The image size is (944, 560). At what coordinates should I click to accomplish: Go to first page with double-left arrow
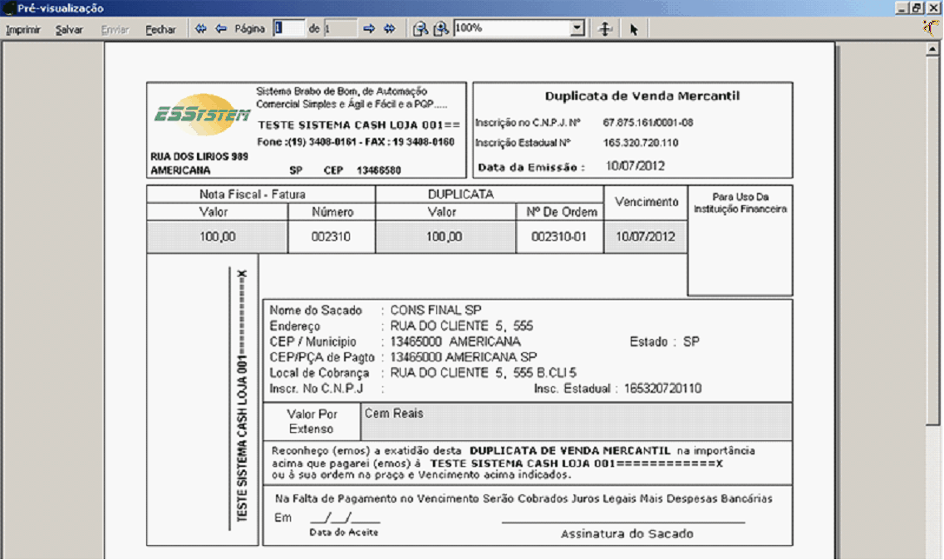200,28
